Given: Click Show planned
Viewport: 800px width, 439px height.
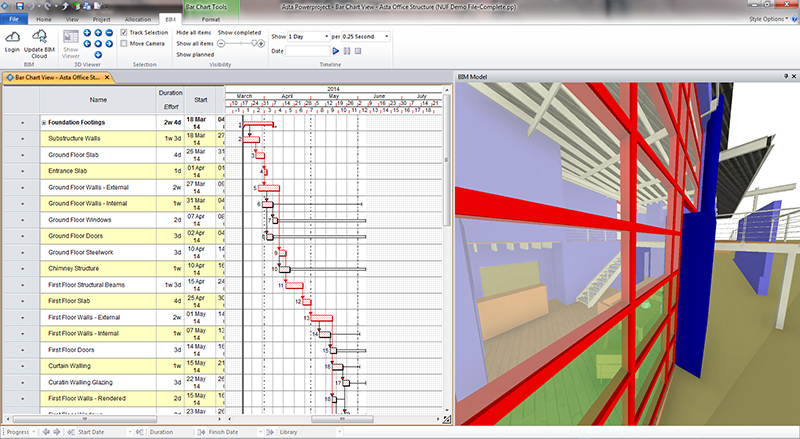Looking at the screenshot, I should point(195,55).
